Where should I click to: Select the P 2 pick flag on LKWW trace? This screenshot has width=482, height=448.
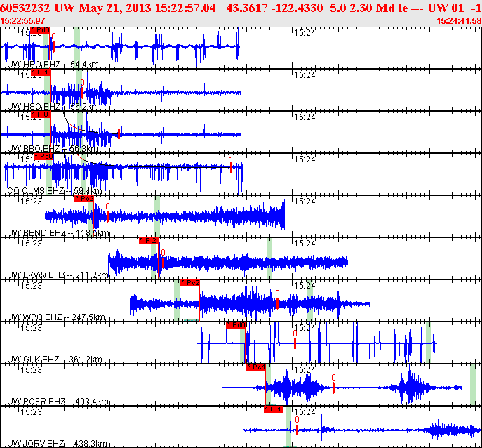click(149, 241)
